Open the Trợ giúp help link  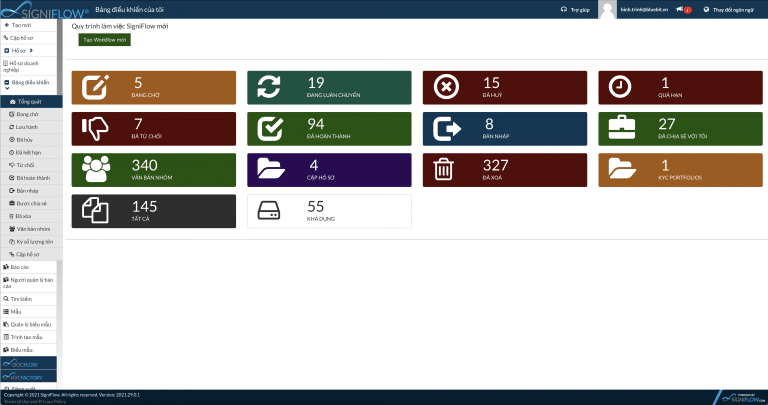coord(576,9)
